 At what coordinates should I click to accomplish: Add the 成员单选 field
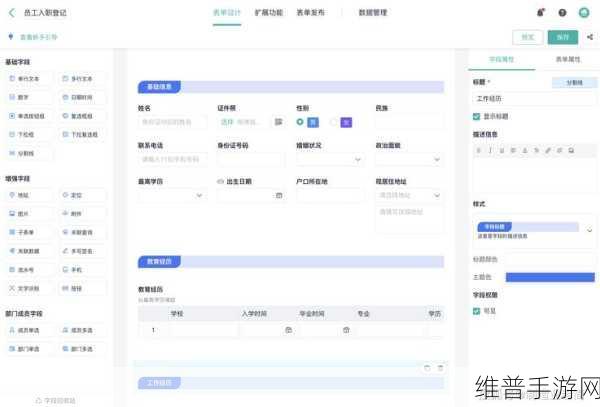click(x=28, y=330)
